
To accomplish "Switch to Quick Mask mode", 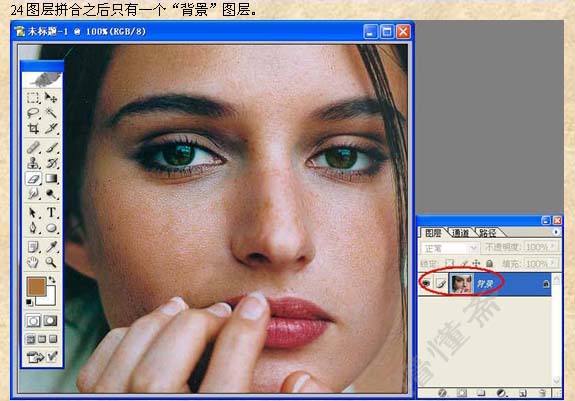I will [x=51, y=321].
